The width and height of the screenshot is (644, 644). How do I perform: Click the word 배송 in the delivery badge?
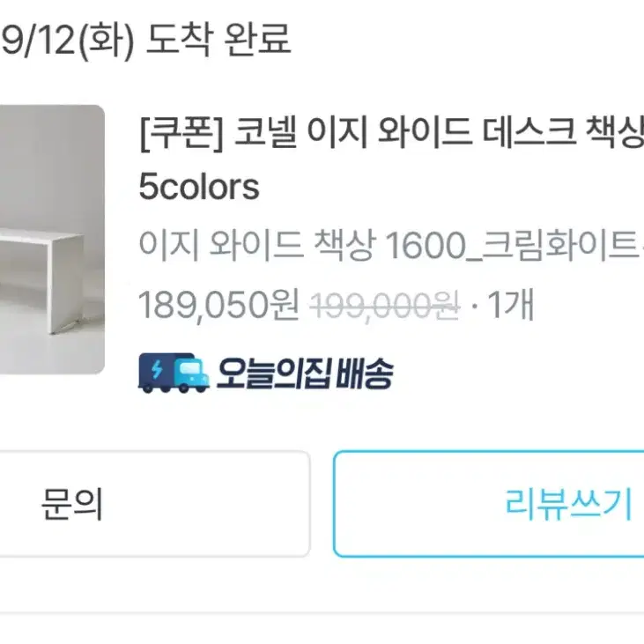(x=365, y=373)
